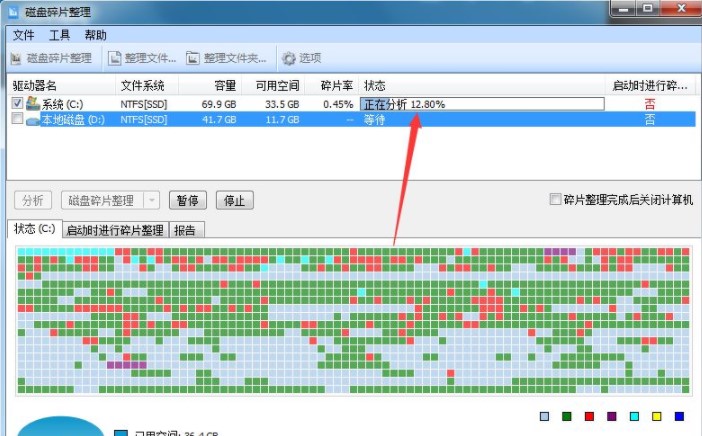Image resolution: width=702 pixels, height=436 pixels.
Task: Click the 停止 button
Action: [235, 200]
